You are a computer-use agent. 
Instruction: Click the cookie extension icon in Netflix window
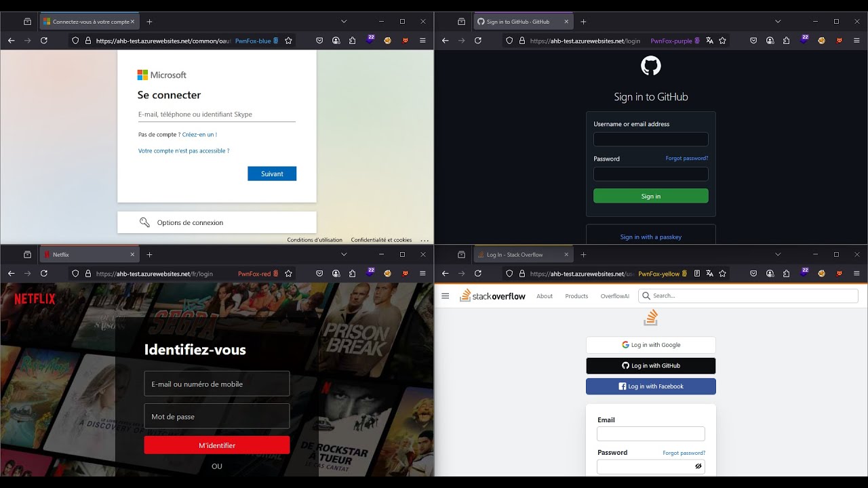pyautogui.click(x=388, y=274)
